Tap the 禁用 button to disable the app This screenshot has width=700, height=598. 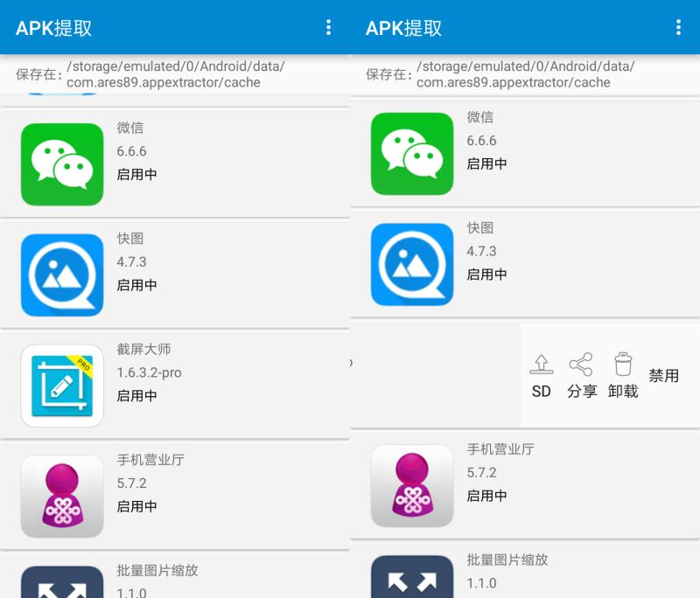coord(664,375)
